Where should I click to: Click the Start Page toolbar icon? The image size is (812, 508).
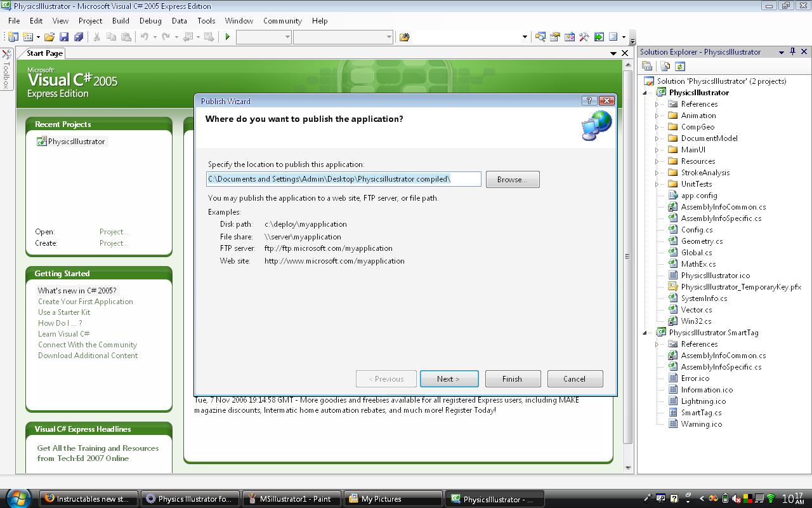pos(599,37)
